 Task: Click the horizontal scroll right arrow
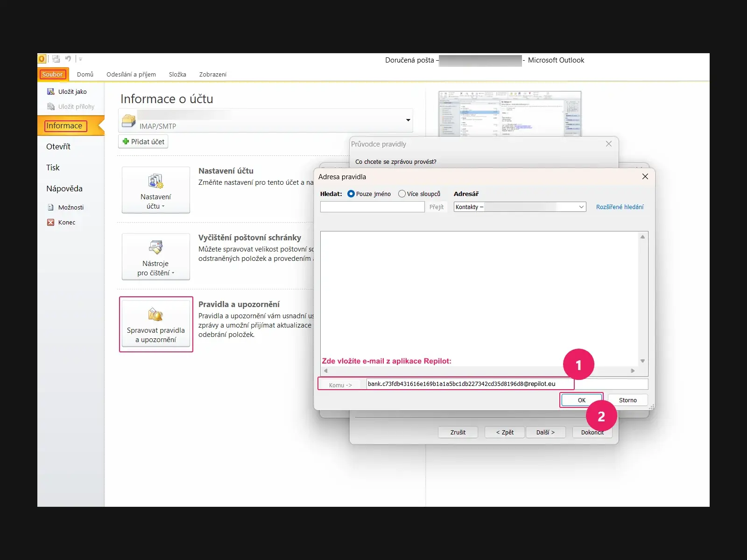(x=633, y=371)
